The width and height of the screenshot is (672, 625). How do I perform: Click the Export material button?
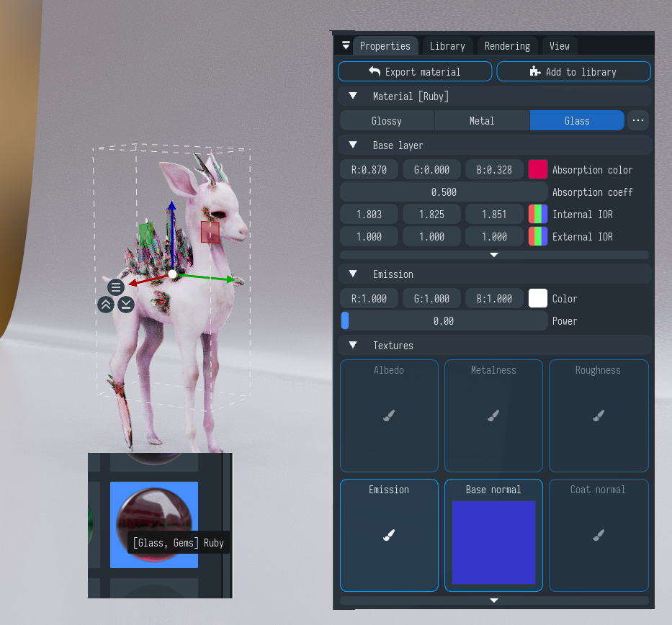(x=415, y=72)
